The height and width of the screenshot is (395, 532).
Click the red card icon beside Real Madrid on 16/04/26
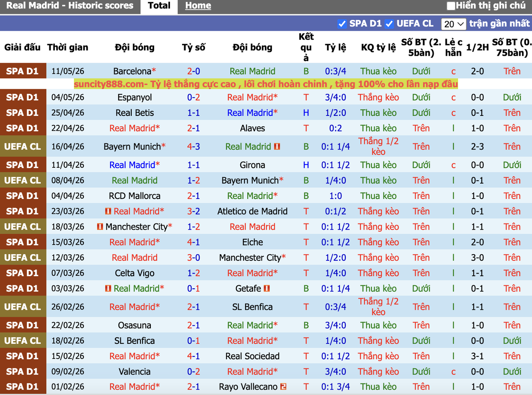click(x=277, y=147)
